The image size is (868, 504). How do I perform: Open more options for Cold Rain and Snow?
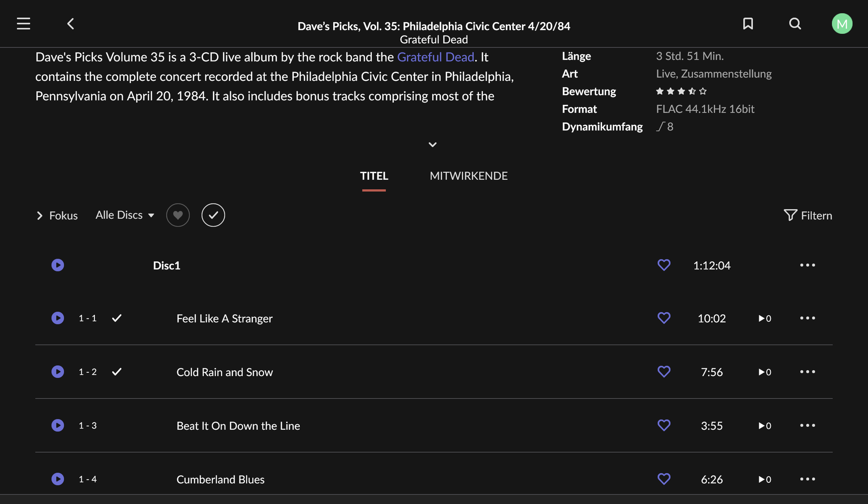coord(807,372)
